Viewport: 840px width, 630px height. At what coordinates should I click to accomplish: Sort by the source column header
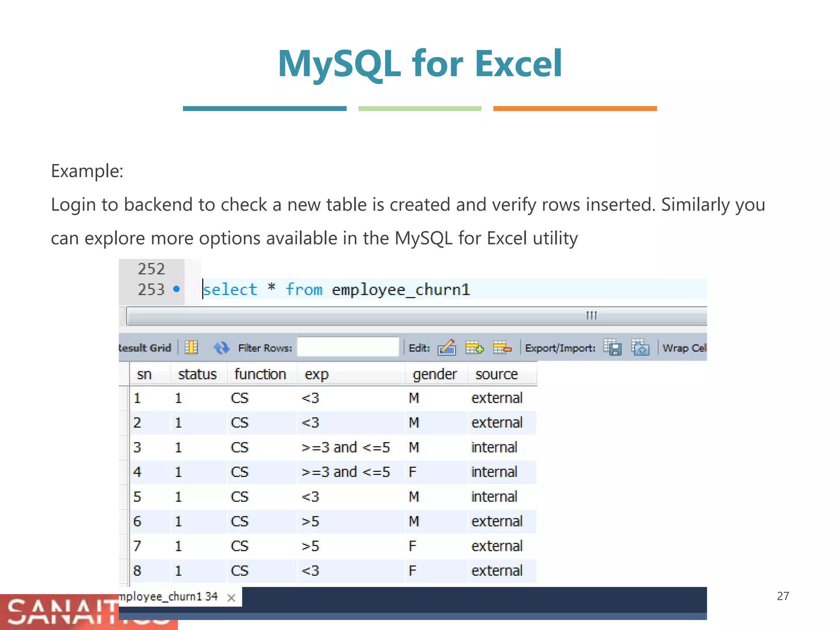coord(502,374)
